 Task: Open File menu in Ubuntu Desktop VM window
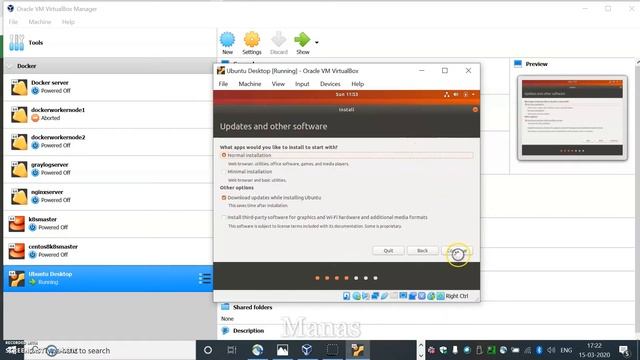(223, 84)
